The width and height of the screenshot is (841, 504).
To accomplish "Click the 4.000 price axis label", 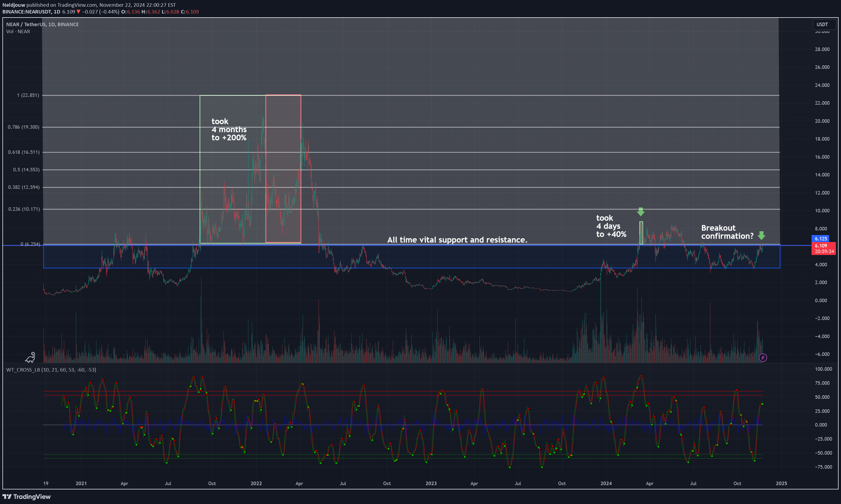I will [820, 265].
